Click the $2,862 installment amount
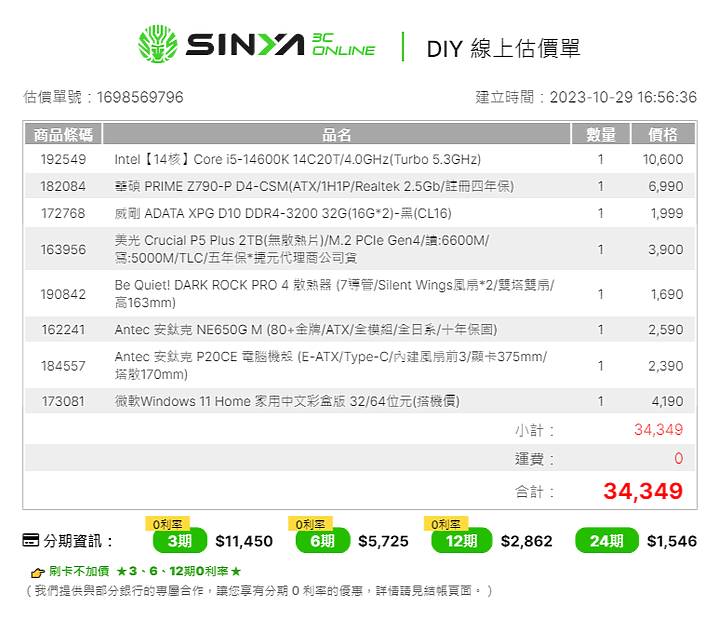This screenshot has height=620, width=720. 526,541
